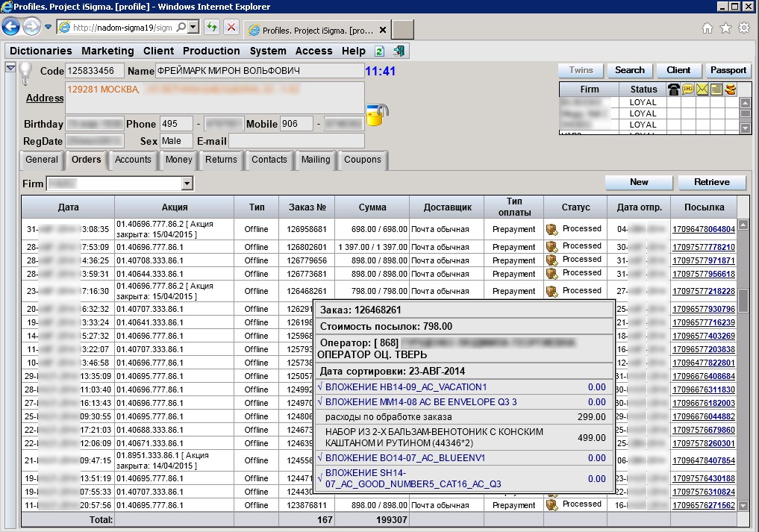Click the telephone icon column header

pos(673,90)
